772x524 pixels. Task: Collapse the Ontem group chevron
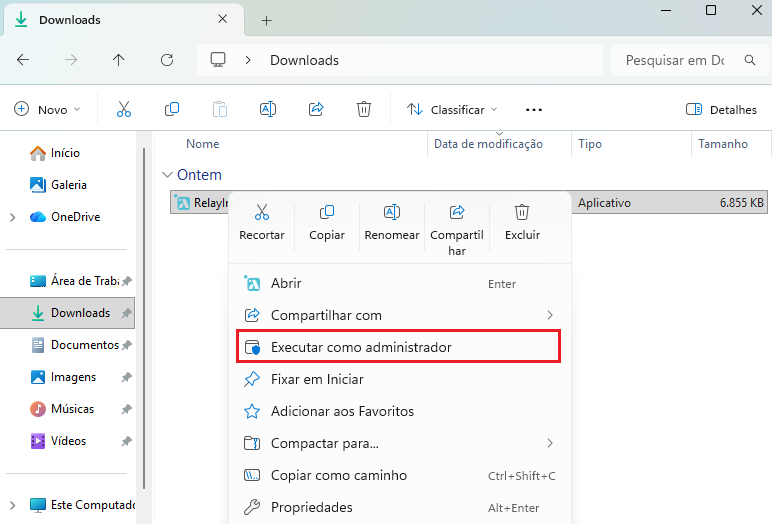(167, 175)
